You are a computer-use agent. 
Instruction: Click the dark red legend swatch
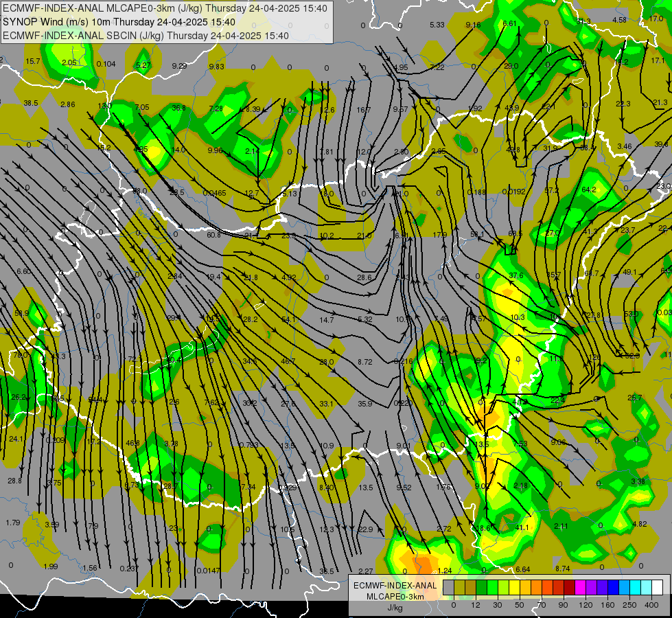(569, 587)
